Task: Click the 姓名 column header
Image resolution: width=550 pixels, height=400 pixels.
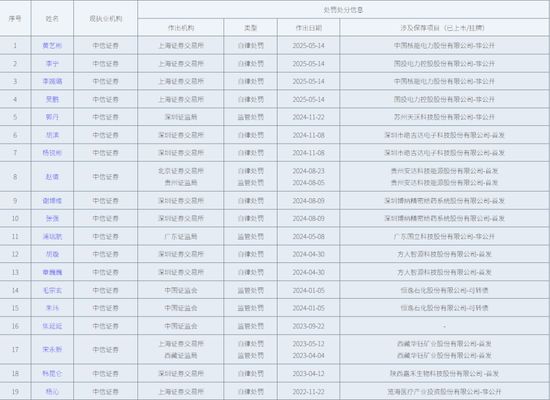Action: point(52,18)
